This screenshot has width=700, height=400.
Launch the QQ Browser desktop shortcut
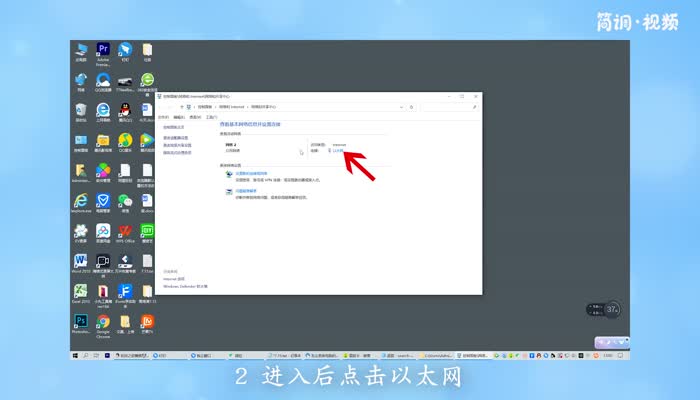[x=103, y=83]
